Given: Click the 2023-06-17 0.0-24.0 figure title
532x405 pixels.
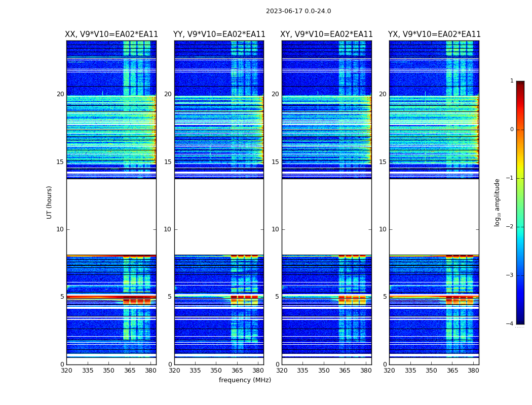Looking at the screenshot, I should (298, 11).
